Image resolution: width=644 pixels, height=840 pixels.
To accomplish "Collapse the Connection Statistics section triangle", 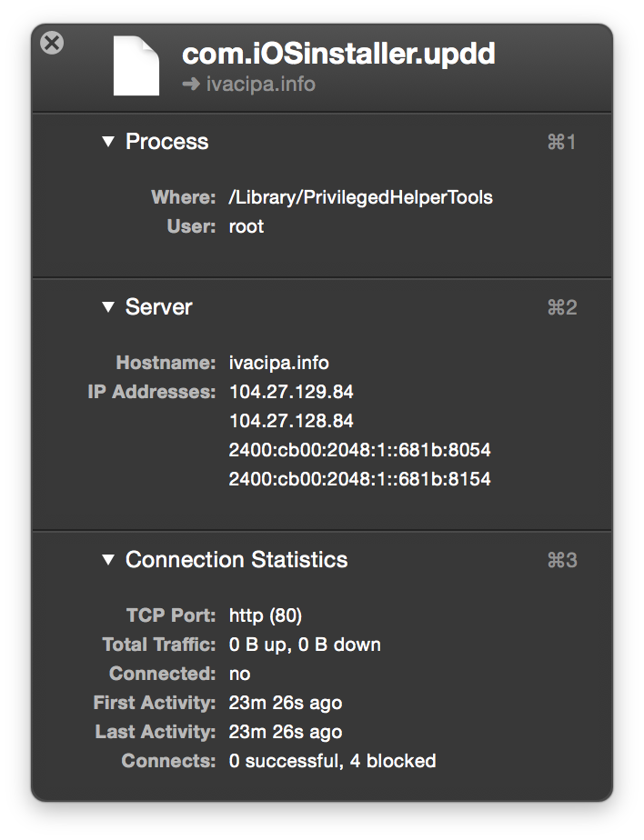I will click(108, 560).
